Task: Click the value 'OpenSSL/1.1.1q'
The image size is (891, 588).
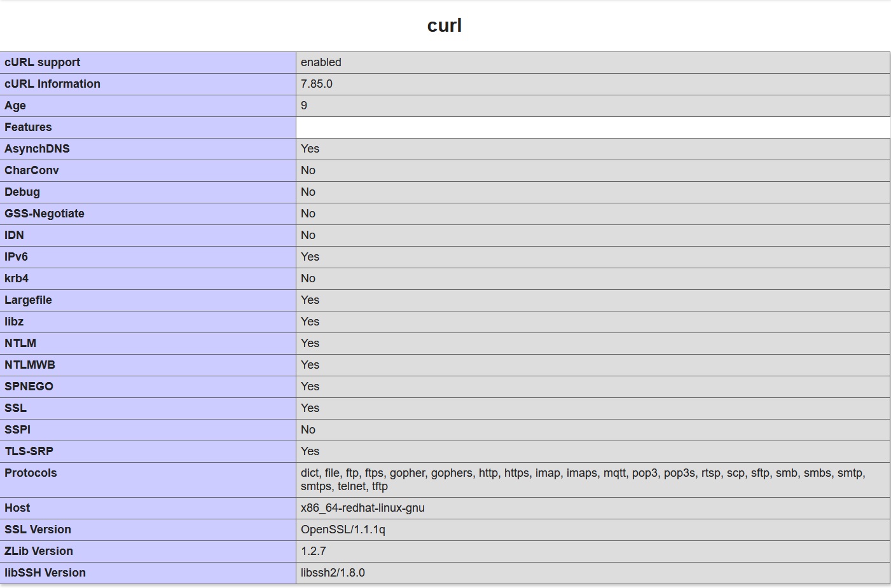Action: 343,530
